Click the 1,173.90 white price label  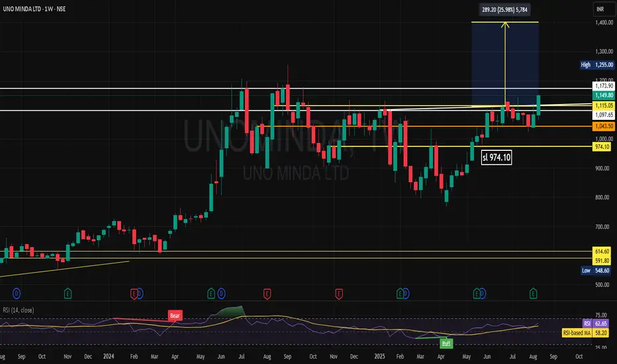(x=604, y=86)
